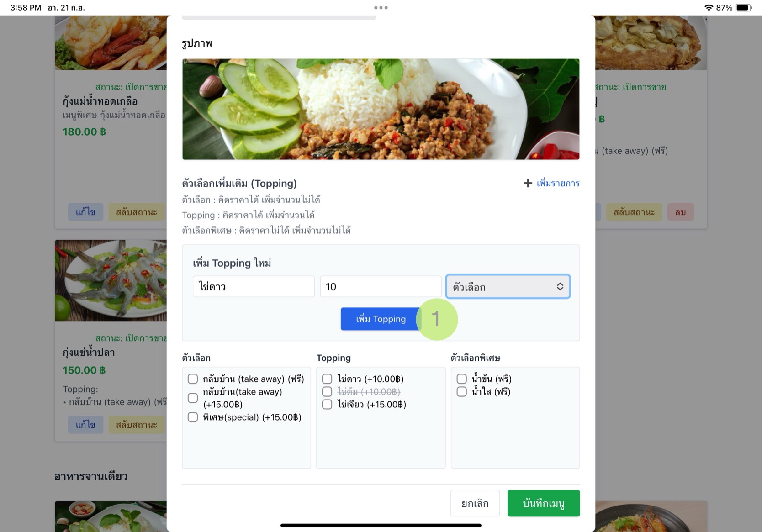Focus the topping price field 10
The height and width of the screenshot is (532, 762).
tap(381, 287)
